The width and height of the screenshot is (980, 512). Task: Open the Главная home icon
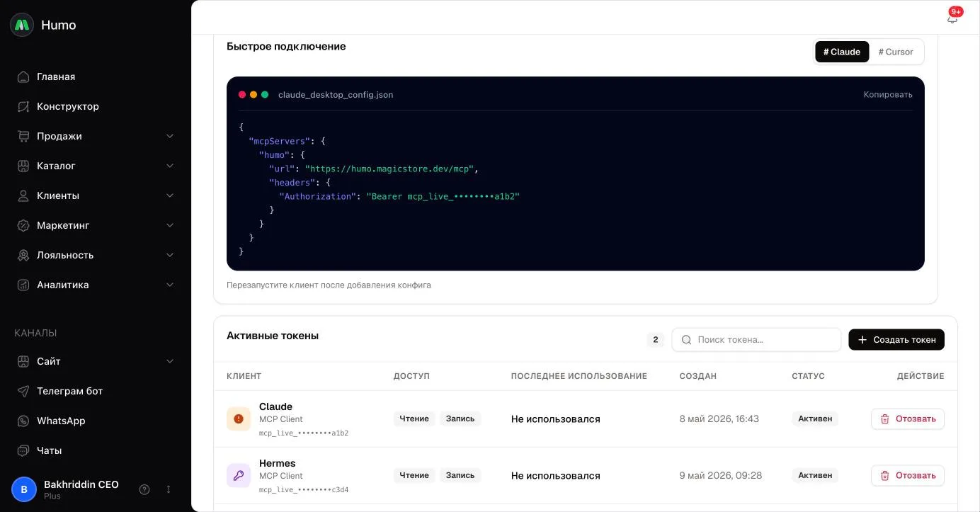[x=23, y=76]
